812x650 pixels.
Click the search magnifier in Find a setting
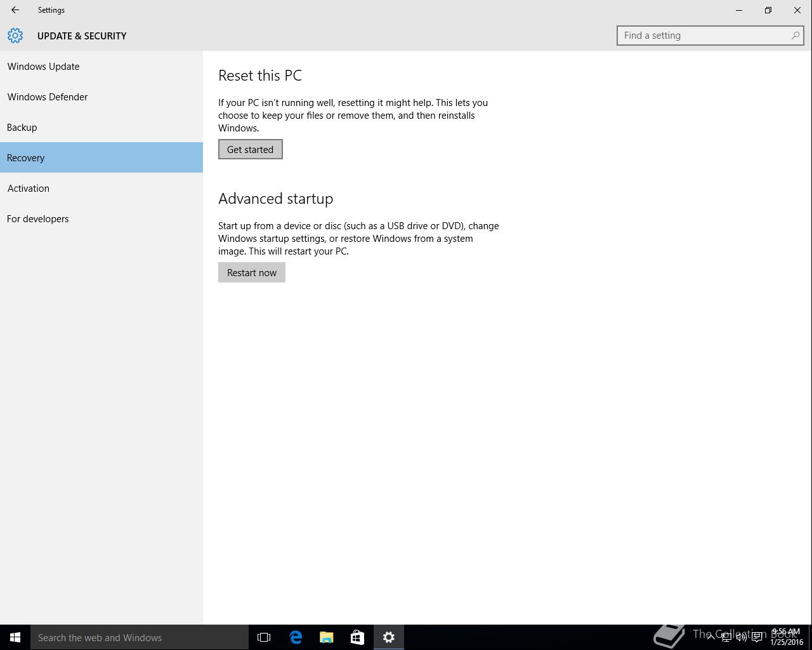click(795, 36)
